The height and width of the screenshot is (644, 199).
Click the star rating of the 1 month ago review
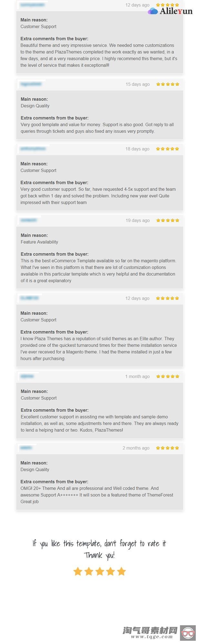pos(168,377)
